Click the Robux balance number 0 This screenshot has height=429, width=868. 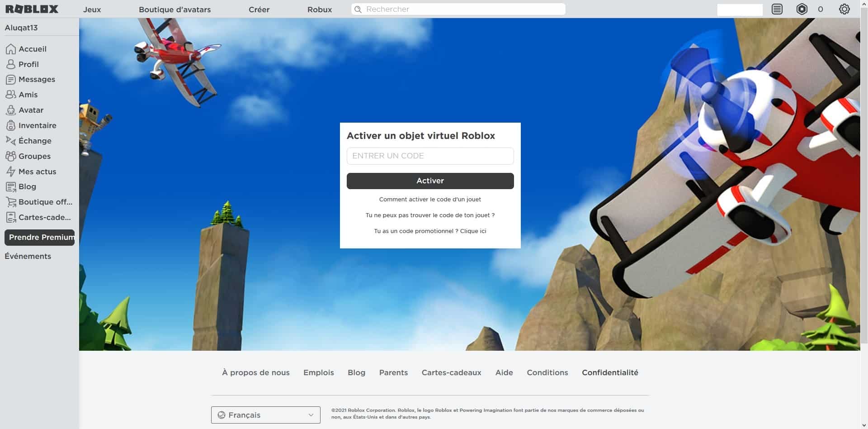821,9
